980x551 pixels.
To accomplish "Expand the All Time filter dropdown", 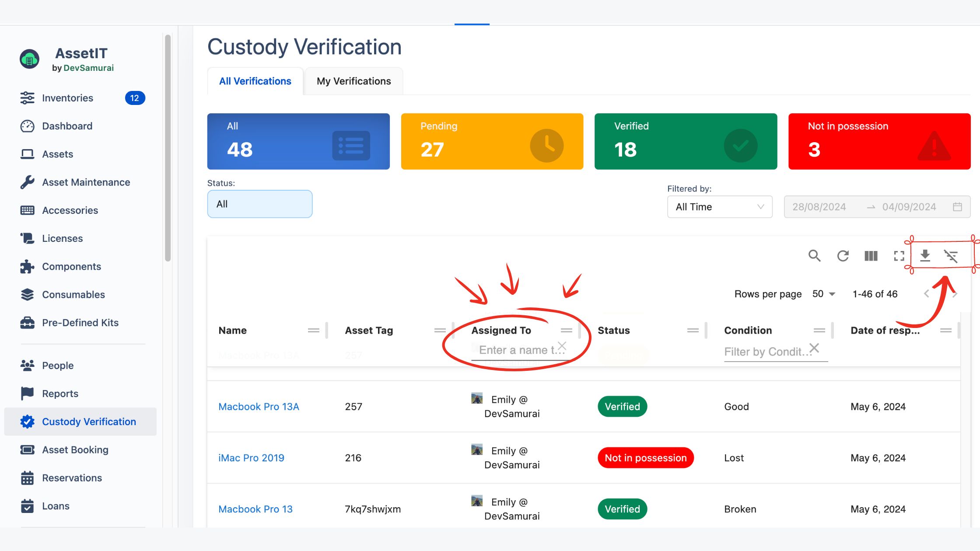I will point(719,207).
